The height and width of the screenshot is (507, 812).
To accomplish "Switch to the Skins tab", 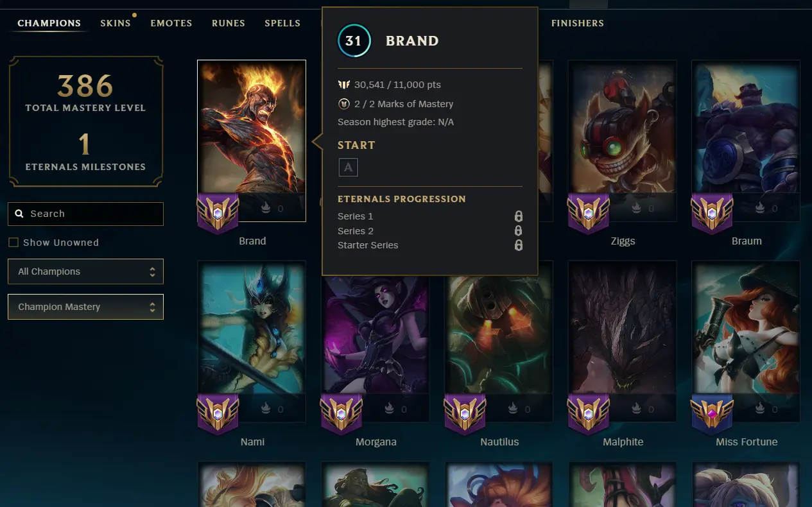I will pos(116,23).
